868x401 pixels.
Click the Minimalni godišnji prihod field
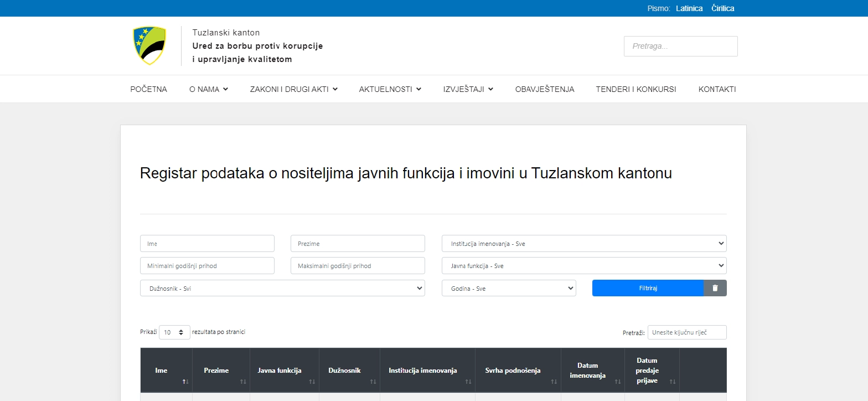click(207, 266)
